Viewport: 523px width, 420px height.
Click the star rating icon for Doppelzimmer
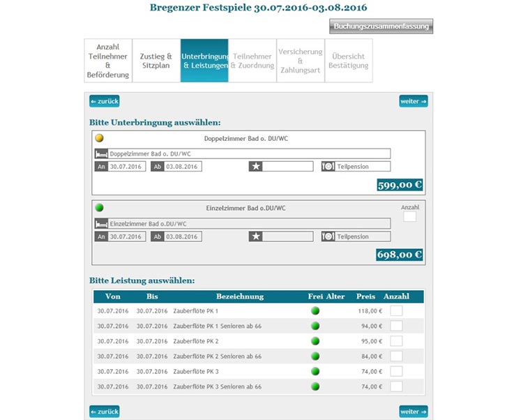click(256, 167)
